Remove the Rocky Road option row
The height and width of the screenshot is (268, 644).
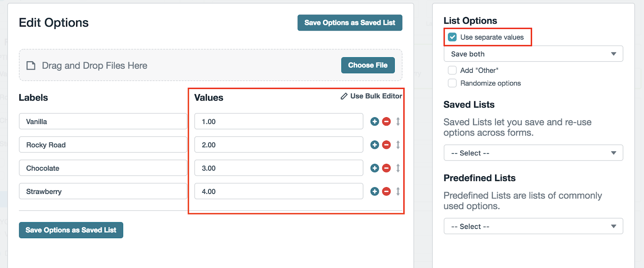click(x=386, y=145)
